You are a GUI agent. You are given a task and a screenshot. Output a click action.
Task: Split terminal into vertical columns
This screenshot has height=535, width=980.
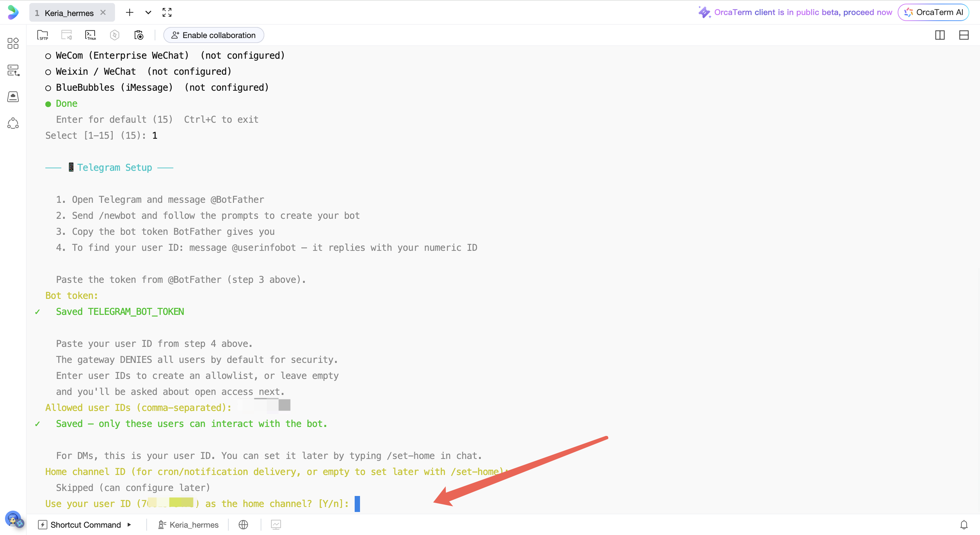[x=940, y=35]
